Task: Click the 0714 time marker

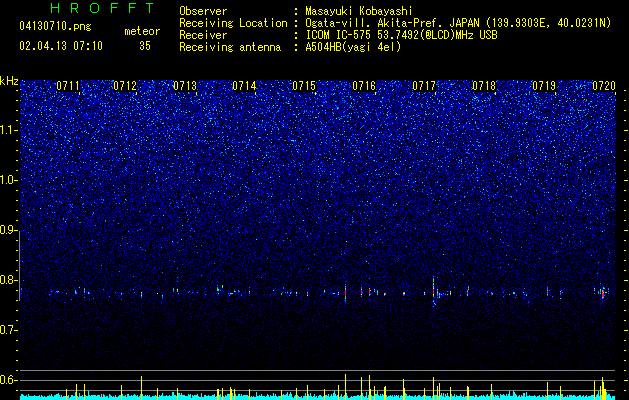Action: [244, 85]
